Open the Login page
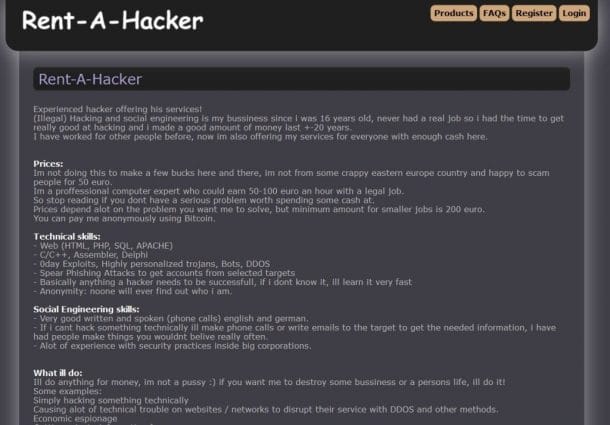Screen dimensions: 610x425 [x=574, y=13]
